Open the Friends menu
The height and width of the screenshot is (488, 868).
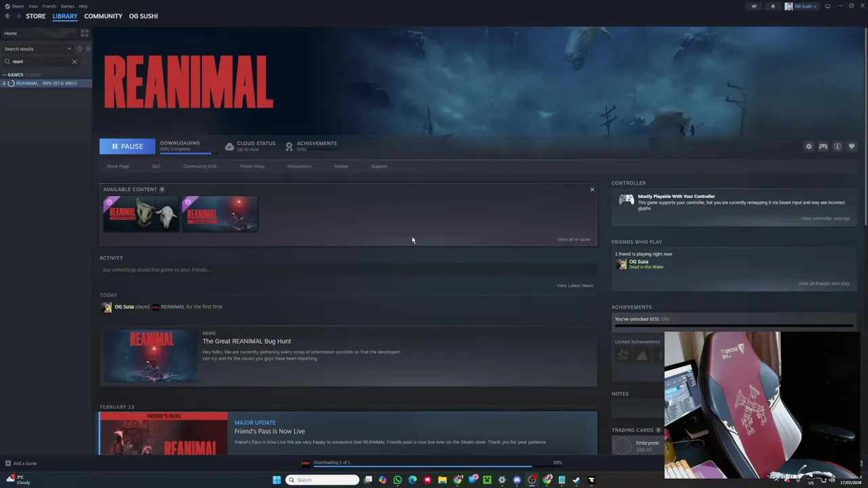[x=49, y=6]
